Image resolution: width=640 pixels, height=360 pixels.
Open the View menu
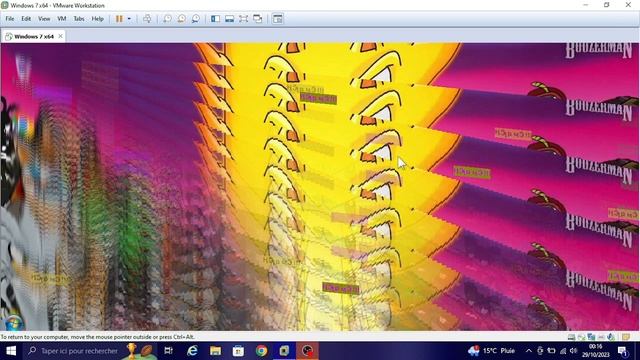[44, 19]
